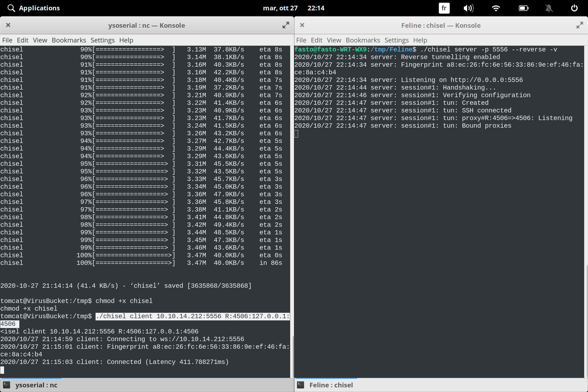Screen dimensions: 588x392
Task: Open the power/shutdown menu icon
Action: tap(574, 8)
